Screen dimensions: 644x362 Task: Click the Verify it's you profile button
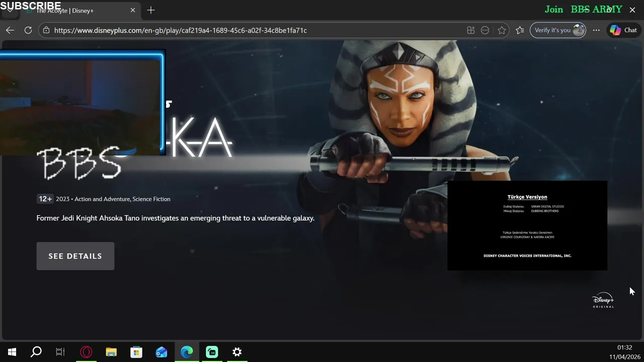click(x=557, y=30)
